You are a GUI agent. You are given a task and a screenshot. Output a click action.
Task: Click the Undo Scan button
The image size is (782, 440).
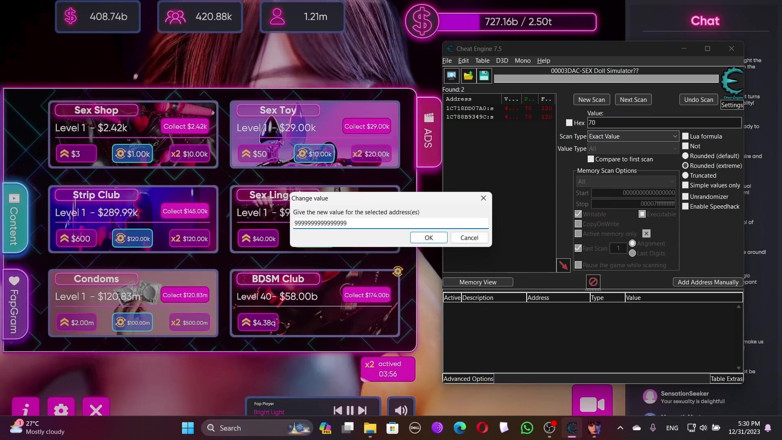tap(698, 100)
